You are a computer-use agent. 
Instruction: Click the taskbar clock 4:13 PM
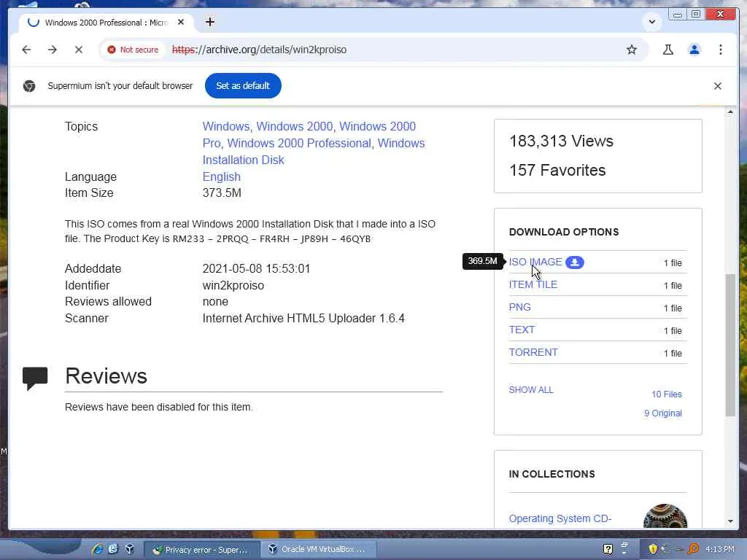point(720,549)
